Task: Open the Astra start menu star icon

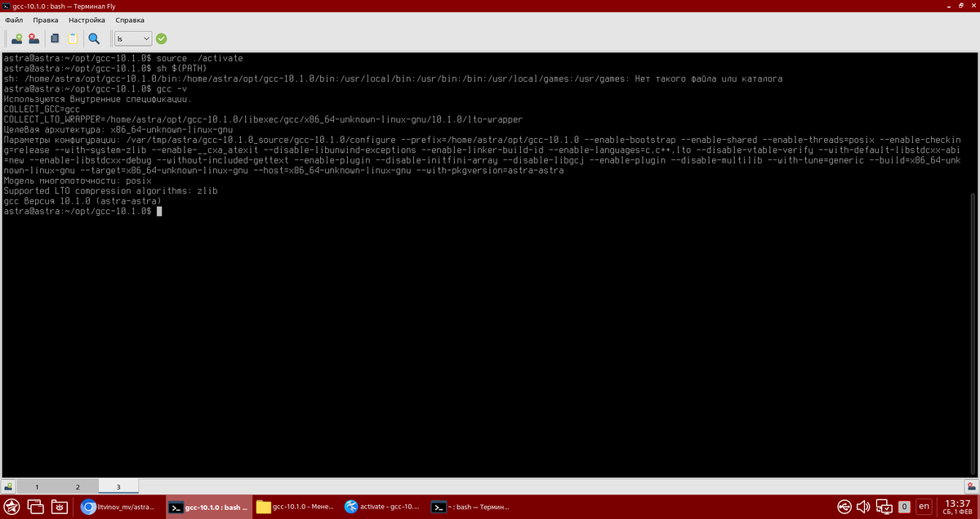Action: point(12,507)
